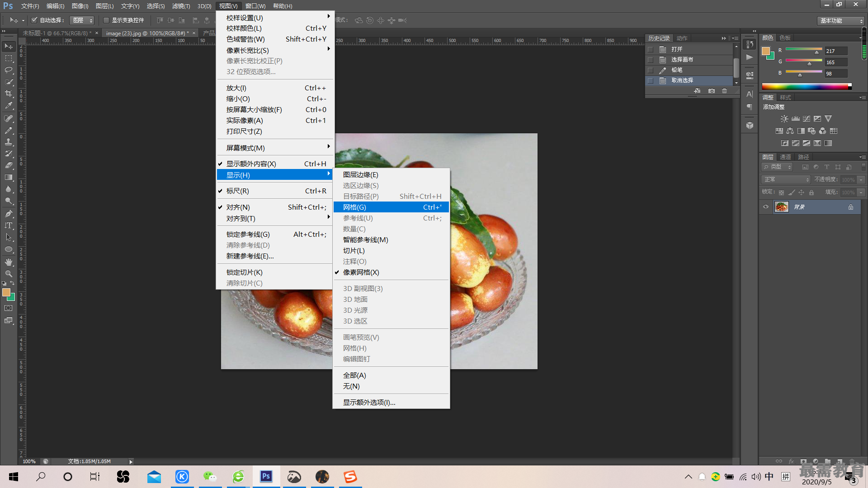Choose Smart Guides in Show submenu
868x488 pixels.
392,240
